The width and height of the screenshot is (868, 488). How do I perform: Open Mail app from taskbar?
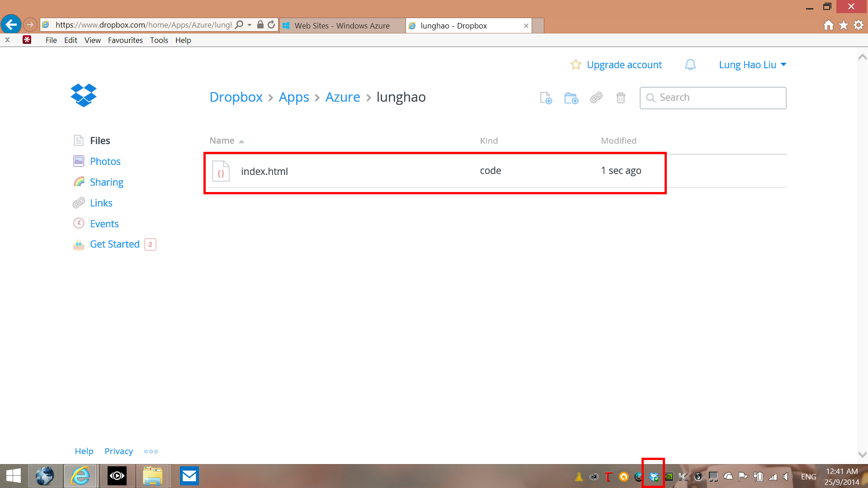[189, 476]
